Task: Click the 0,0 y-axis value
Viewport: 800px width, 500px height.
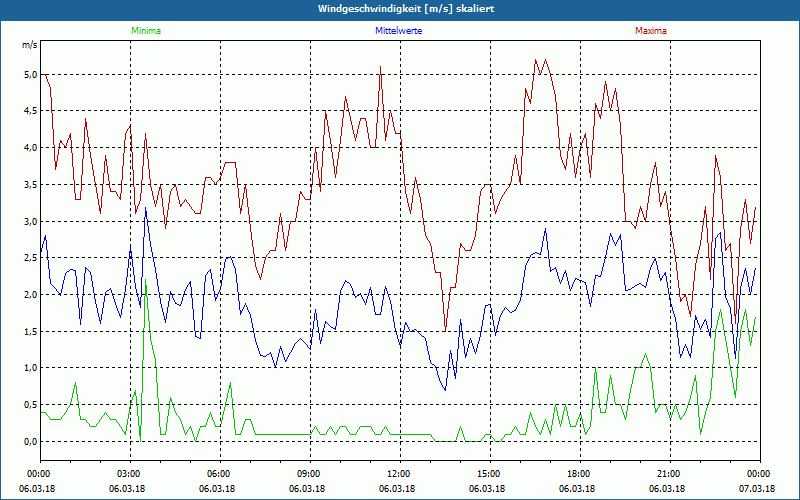Action: tap(31, 442)
